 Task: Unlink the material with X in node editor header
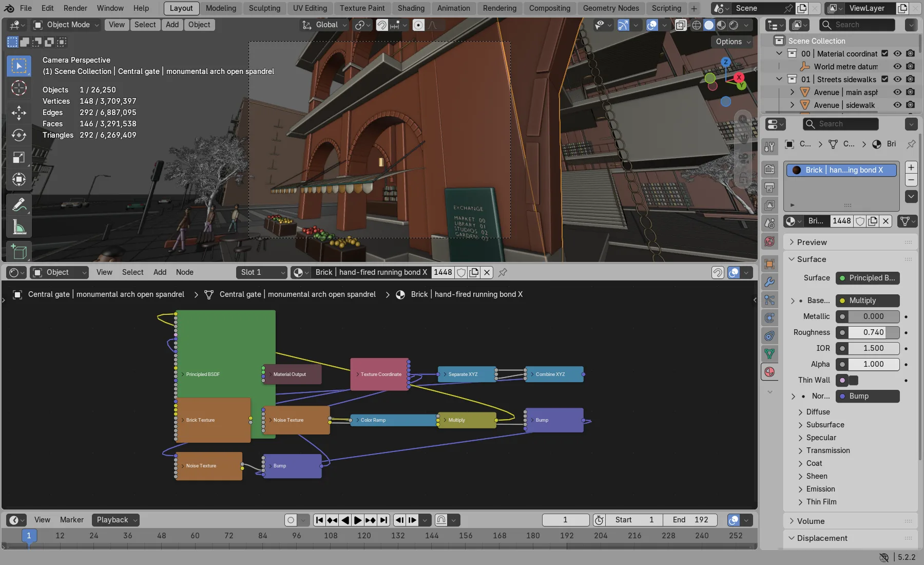click(x=487, y=272)
